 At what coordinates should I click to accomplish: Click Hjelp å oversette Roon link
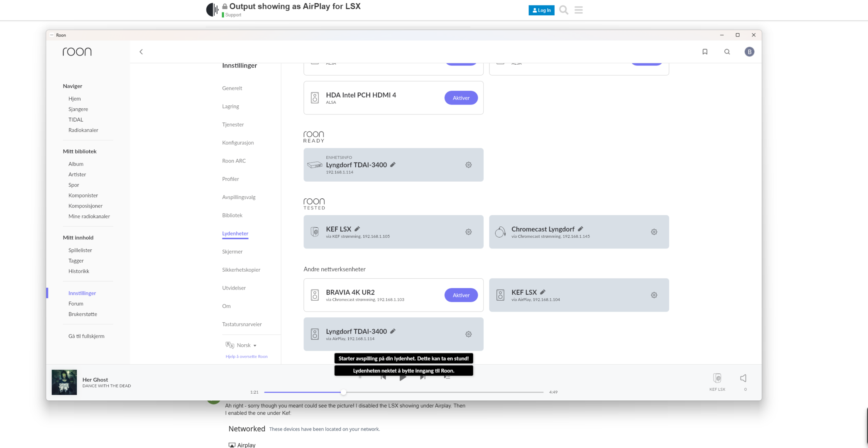pos(246,356)
